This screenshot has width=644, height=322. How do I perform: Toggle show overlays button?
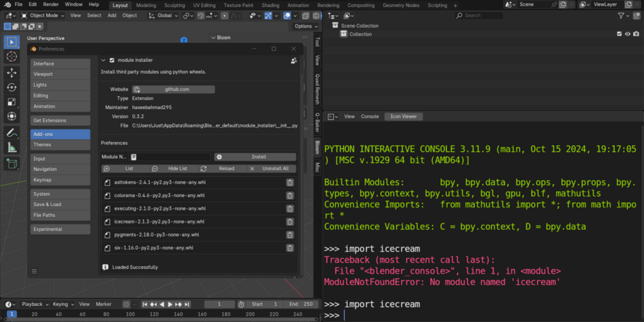[x=286, y=15]
